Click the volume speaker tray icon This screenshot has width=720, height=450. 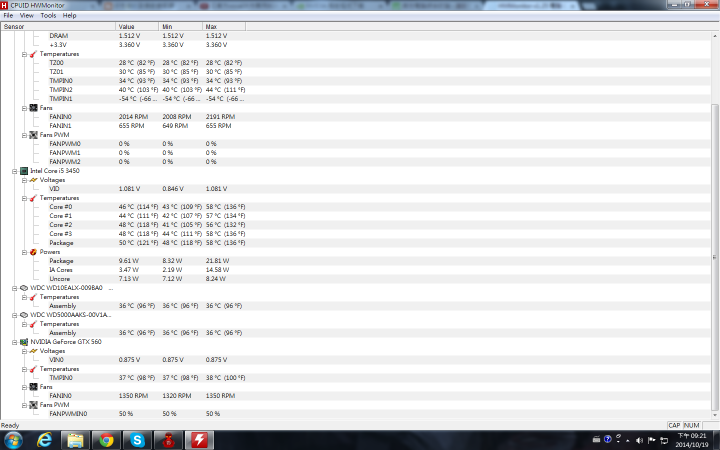[x=639, y=440]
